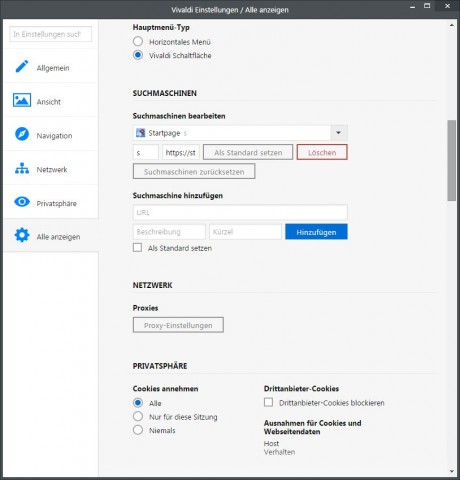Expand the Startpage search engine dropdown arrow

point(339,133)
